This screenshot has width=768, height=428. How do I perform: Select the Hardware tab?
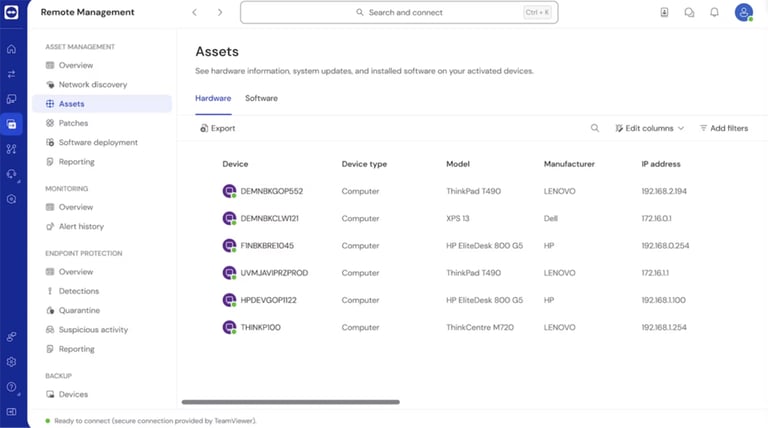(213, 98)
